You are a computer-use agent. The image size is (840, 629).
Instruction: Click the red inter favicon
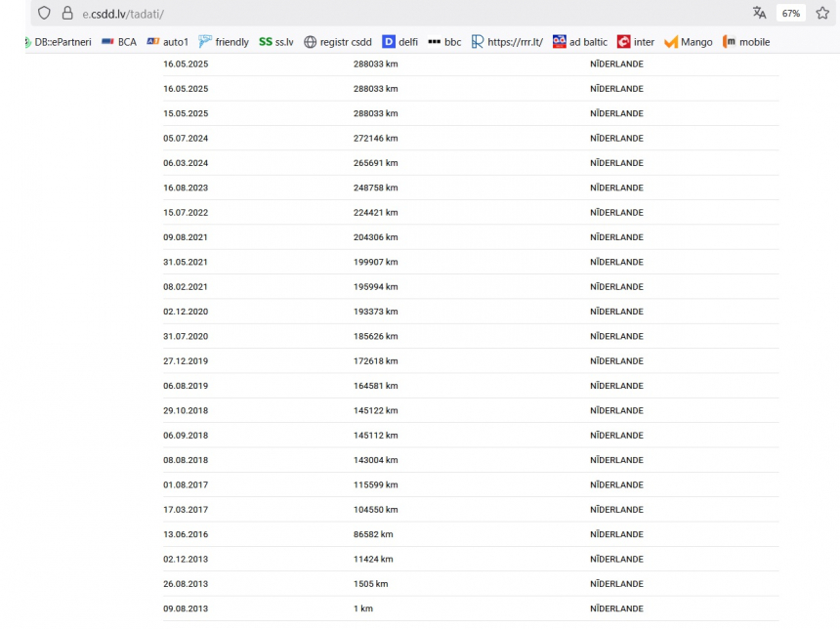coord(623,42)
